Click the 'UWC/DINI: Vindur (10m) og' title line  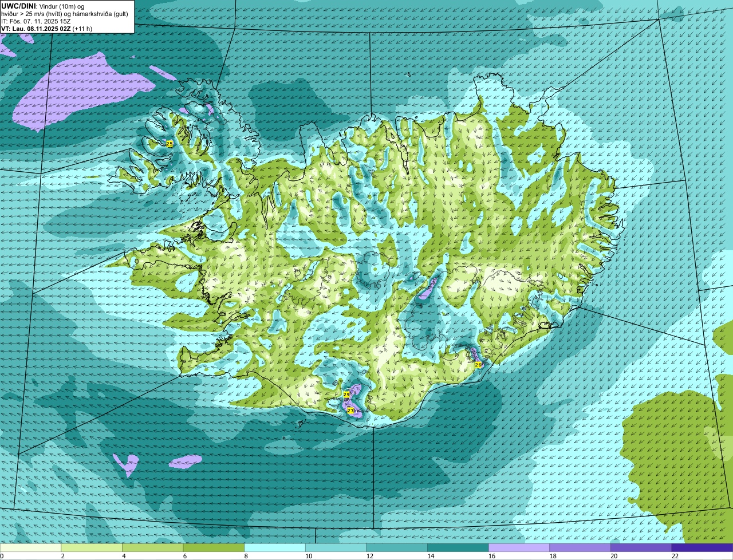pyautogui.click(x=43, y=6)
